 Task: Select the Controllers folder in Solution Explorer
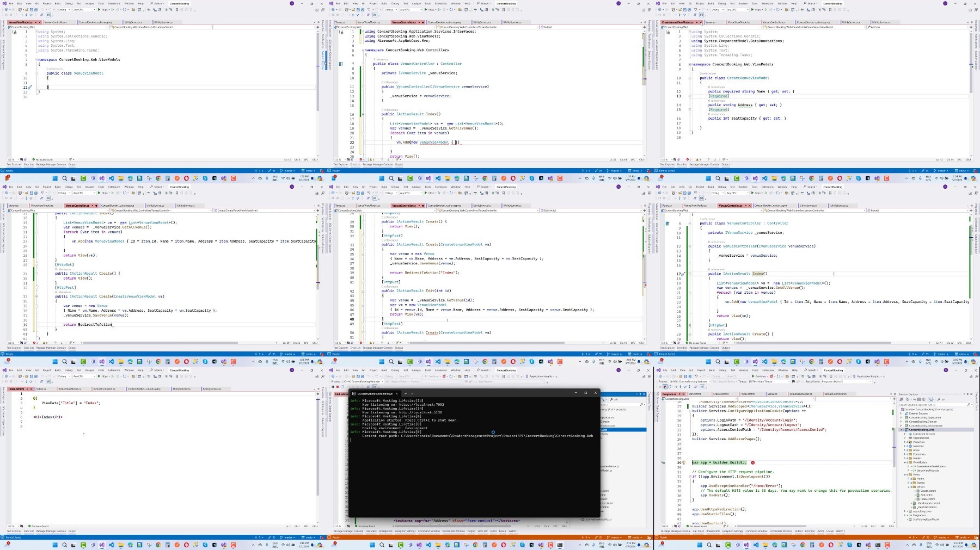click(919, 454)
